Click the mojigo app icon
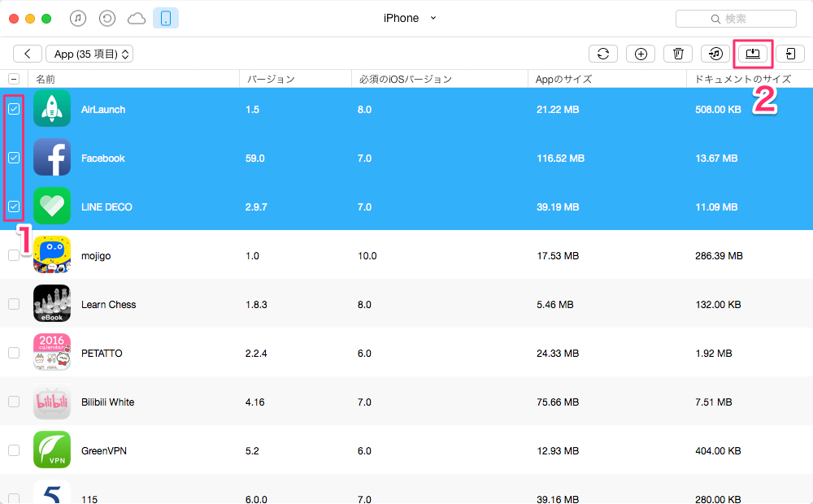Screen dimensions: 813x504 click(x=52, y=254)
